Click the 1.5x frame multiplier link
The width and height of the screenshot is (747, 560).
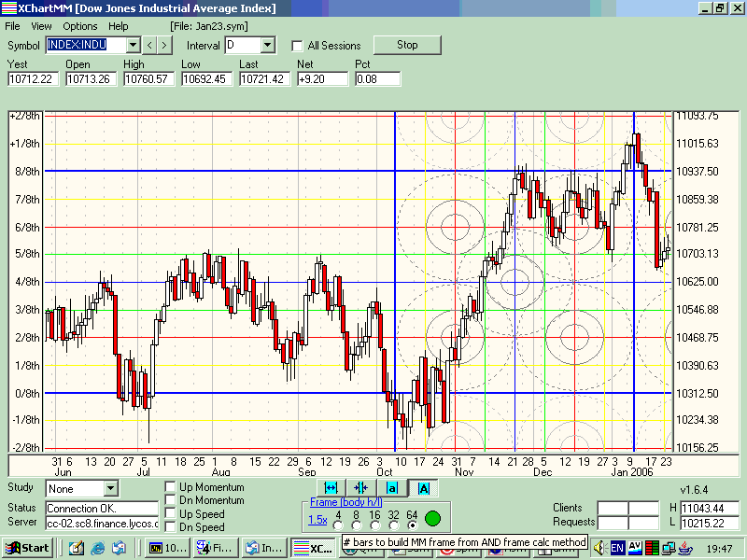[x=317, y=519]
